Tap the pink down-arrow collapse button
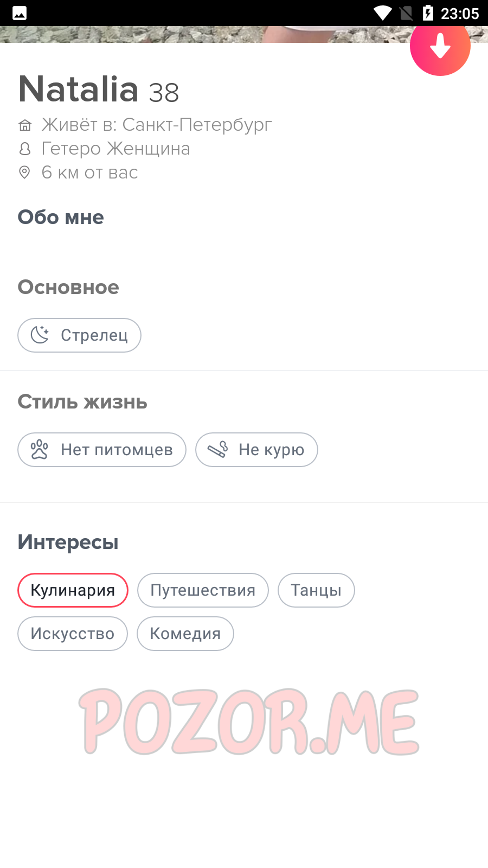Viewport: 488px width, 868px height. (440, 46)
